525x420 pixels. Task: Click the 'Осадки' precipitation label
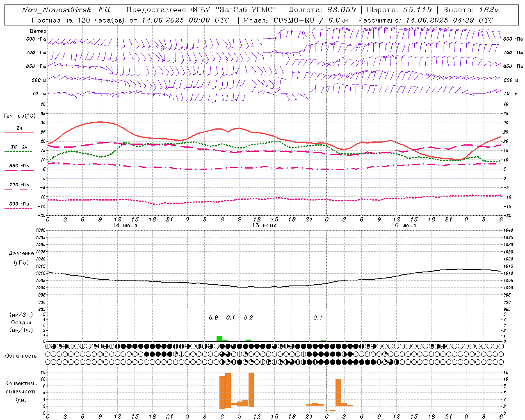point(21,322)
